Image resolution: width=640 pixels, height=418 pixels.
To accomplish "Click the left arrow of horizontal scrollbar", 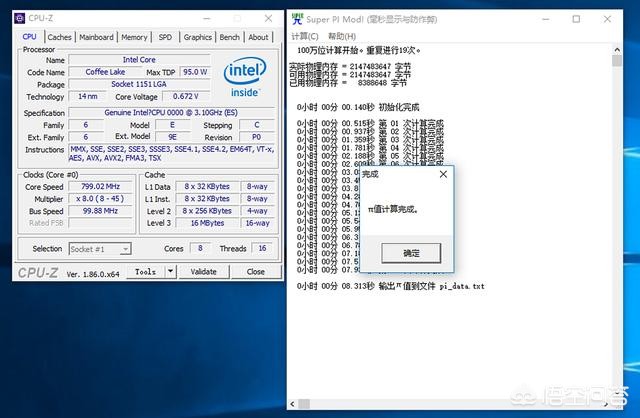I will click(292, 404).
